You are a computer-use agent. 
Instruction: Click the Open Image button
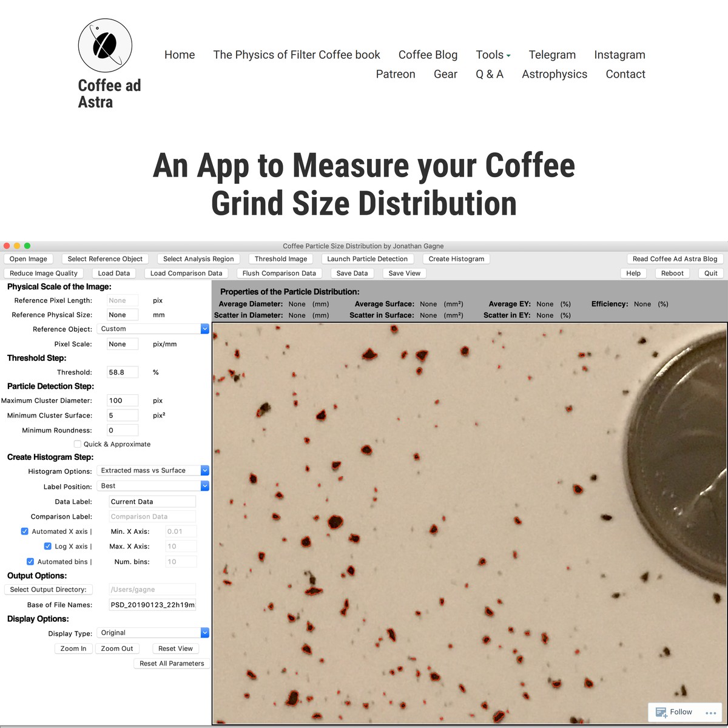point(29,258)
